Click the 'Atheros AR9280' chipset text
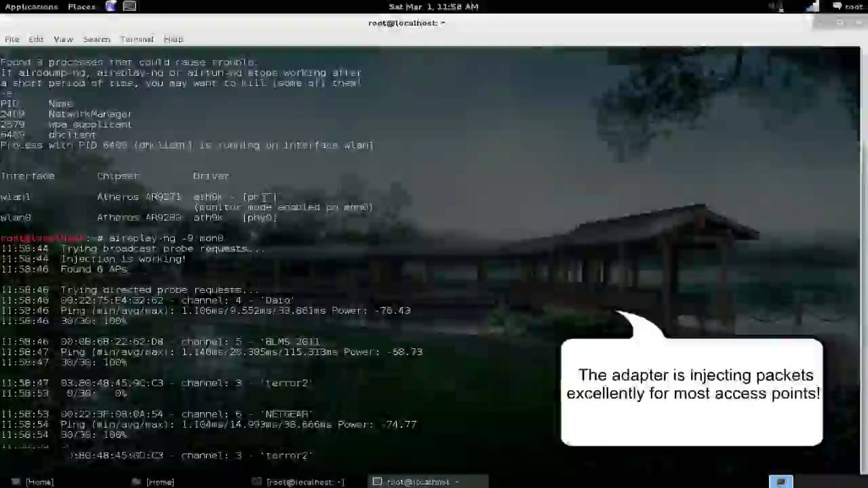Screen dimensions: 868x488 139,218
